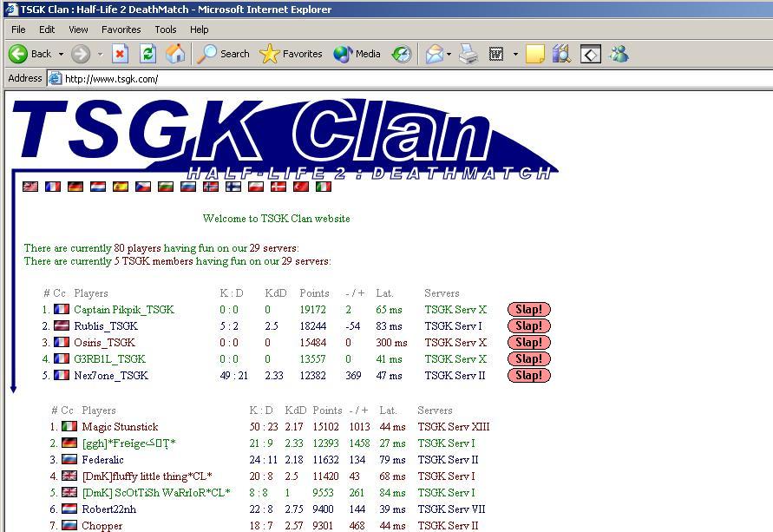This screenshot has height=532, width=773.
Task: Switch language using the Italian flag
Action: tap(324, 187)
